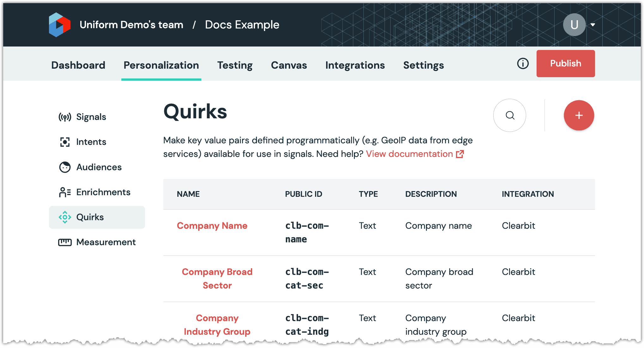Image resolution: width=644 pixels, height=348 pixels.
Task: Go to the Integrations tab
Action: [355, 65]
